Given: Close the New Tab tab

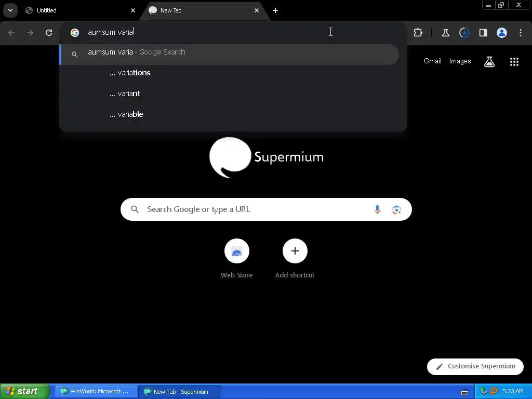Looking at the screenshot, I should 257,10.
